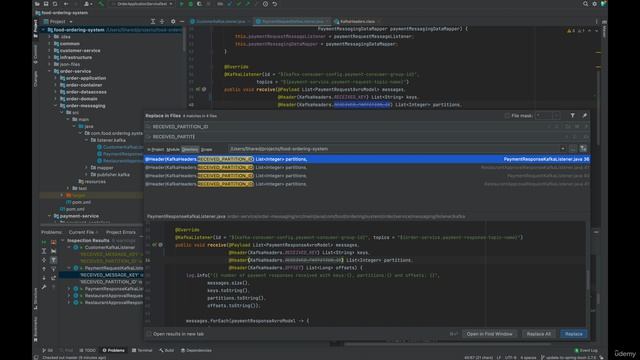Image resolution: width=640 pixels, height=360 pixels.
Task: Click Open in Find Window button
Action: coord(489,334)
